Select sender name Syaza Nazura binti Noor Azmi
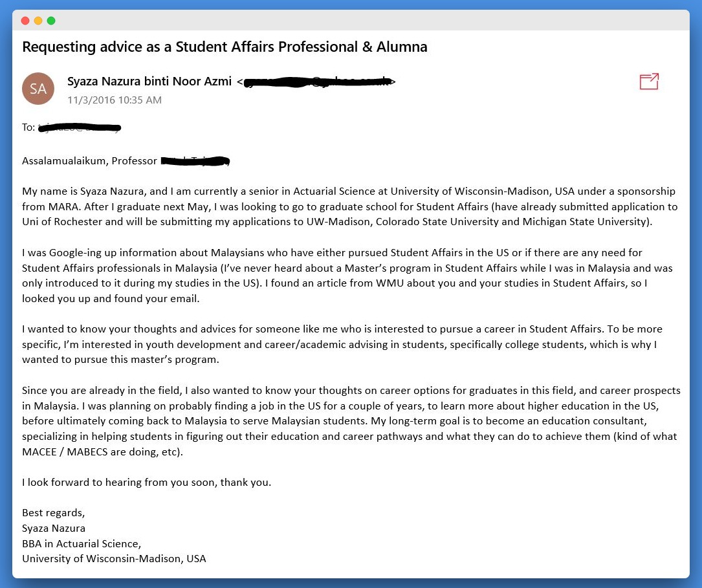Screen dimensions: 702x588 [149, 82]
